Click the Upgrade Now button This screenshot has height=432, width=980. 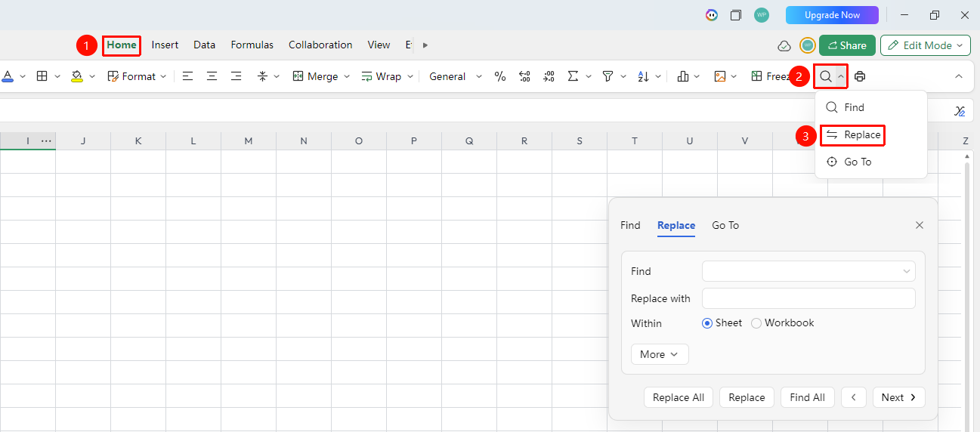(x=832, y=15)
